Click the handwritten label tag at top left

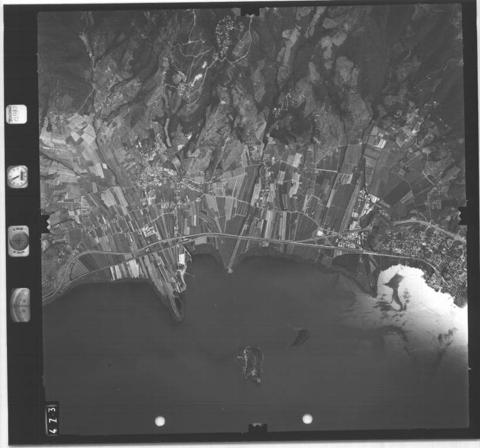[16, 114]
